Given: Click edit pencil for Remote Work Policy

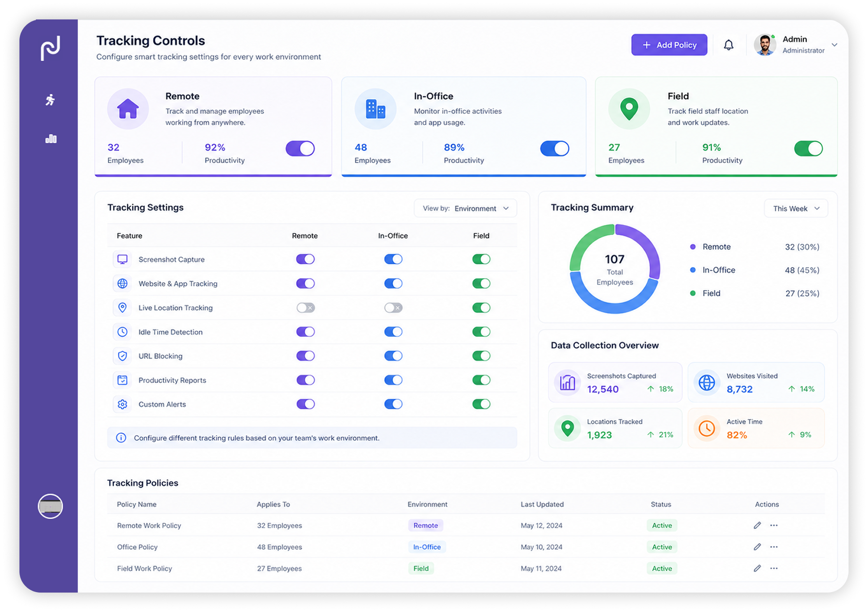Looking at the screenshot, I should tap(757, 525).
